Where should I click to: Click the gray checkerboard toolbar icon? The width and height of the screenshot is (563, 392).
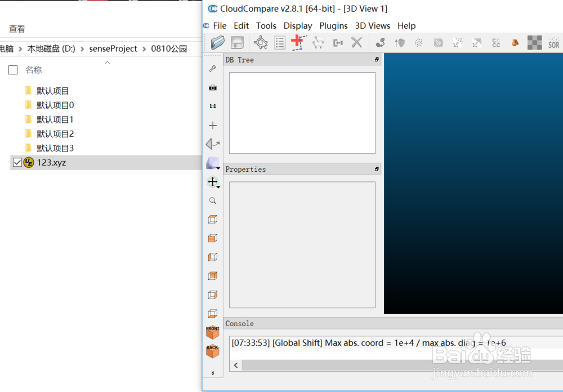tap(535, 43)
